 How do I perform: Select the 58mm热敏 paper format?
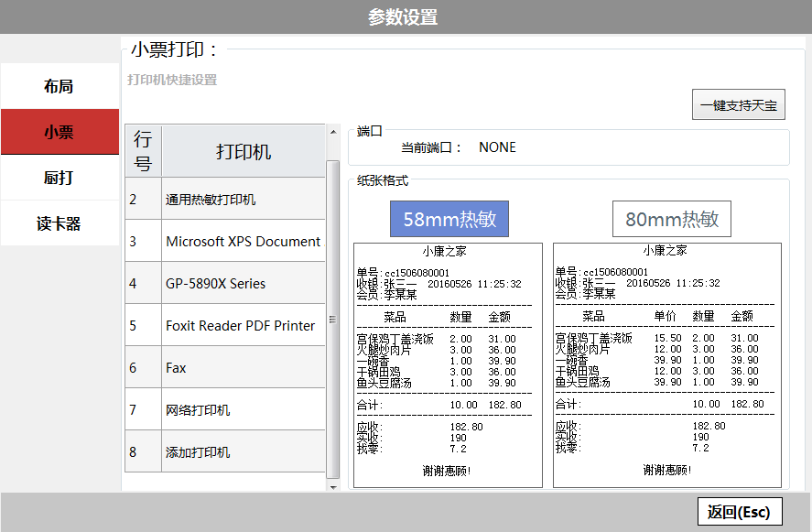(x=448, y=218)
